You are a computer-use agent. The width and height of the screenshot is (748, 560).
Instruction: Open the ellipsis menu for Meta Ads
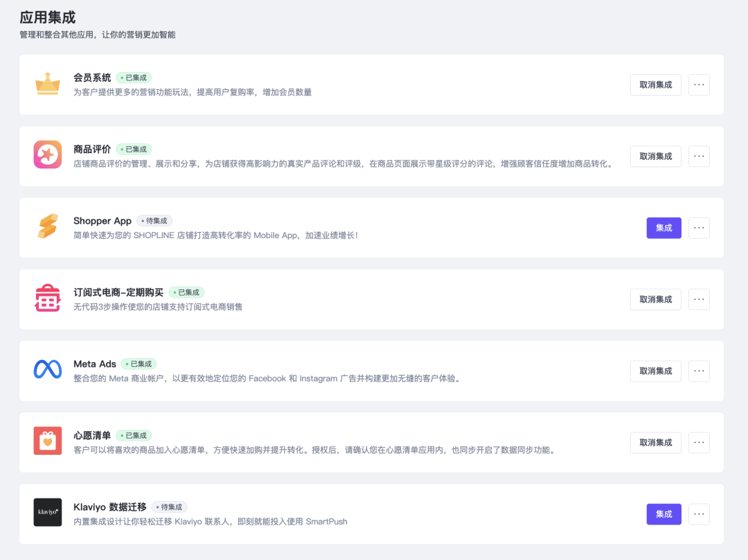click(x=699, y=370)
